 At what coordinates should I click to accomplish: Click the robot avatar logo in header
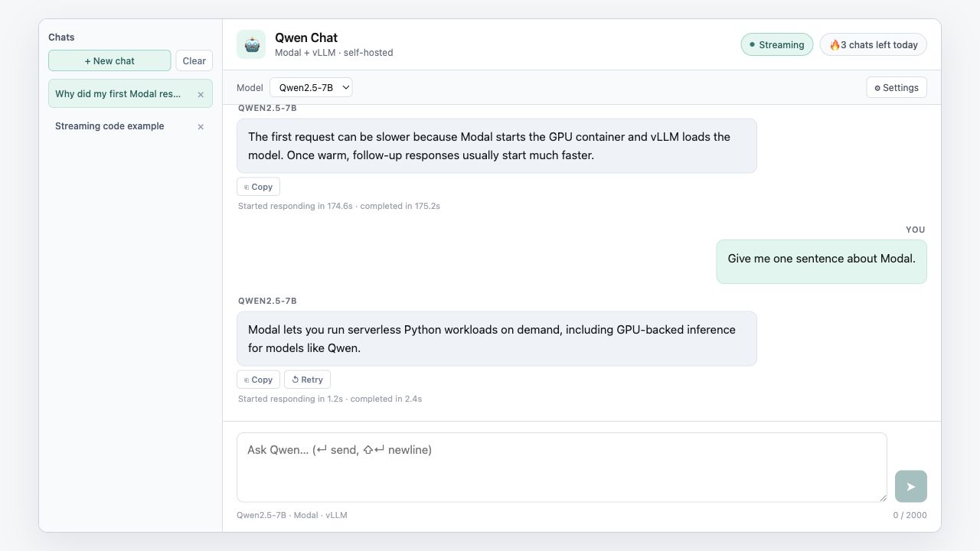(251, 44)
